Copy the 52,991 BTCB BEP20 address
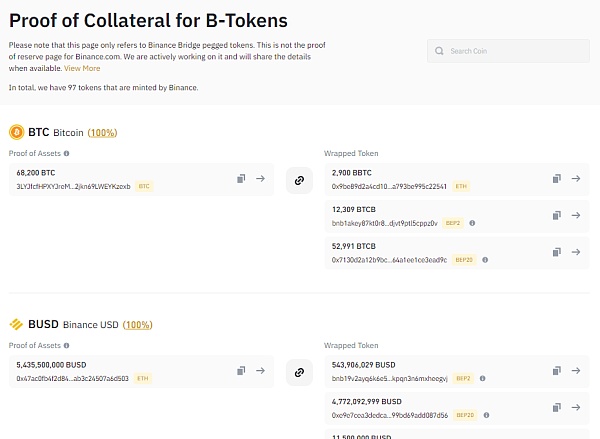The width and height of the screenshot is (600, 439). pyautogui.click(x=557, y=252)
